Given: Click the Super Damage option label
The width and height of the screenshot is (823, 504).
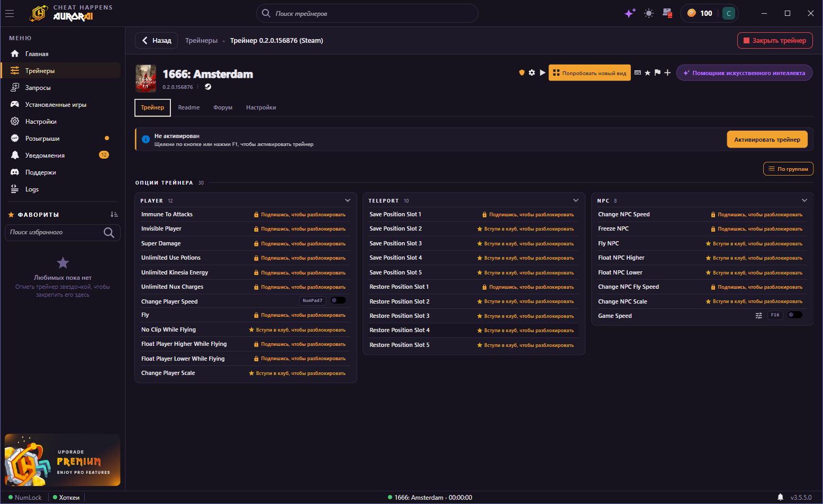Looking at the screenshot, I should [161, 243].
